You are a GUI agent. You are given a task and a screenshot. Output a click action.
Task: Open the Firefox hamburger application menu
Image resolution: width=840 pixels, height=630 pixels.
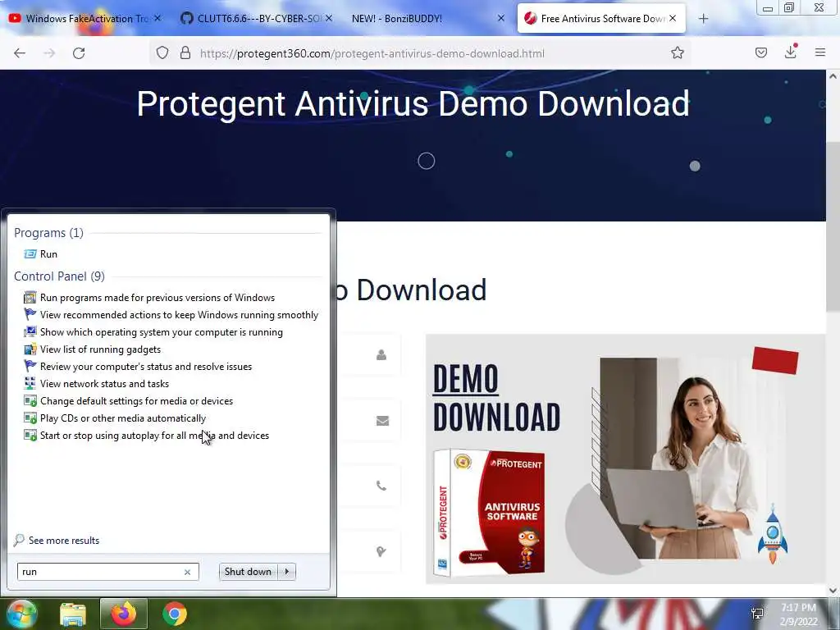pyautogui.click(x=819, y=52)
